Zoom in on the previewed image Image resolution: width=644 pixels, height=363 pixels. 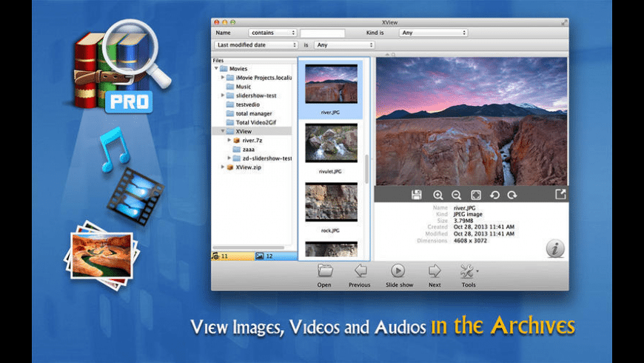click(x=437, y=195)
